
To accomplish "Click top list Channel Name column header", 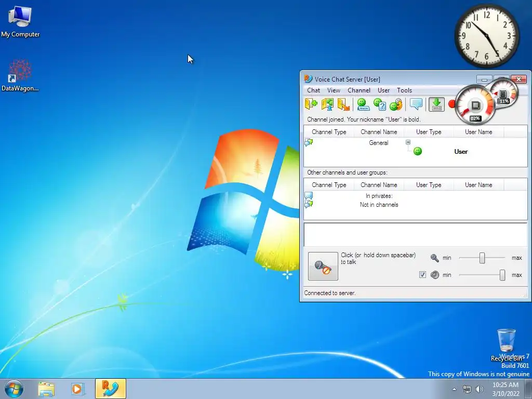I will [379, 132].
